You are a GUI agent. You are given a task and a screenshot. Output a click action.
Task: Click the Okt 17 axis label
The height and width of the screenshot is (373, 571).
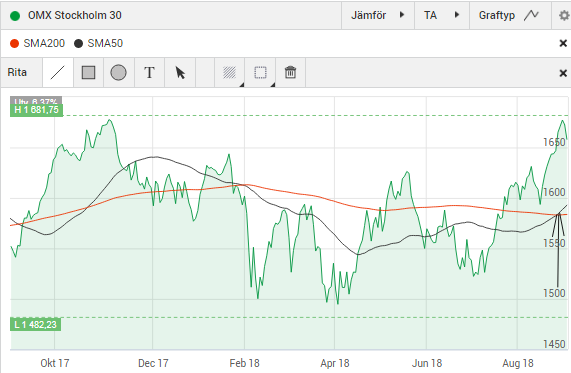pyautogui.click(x=55, y=363)
